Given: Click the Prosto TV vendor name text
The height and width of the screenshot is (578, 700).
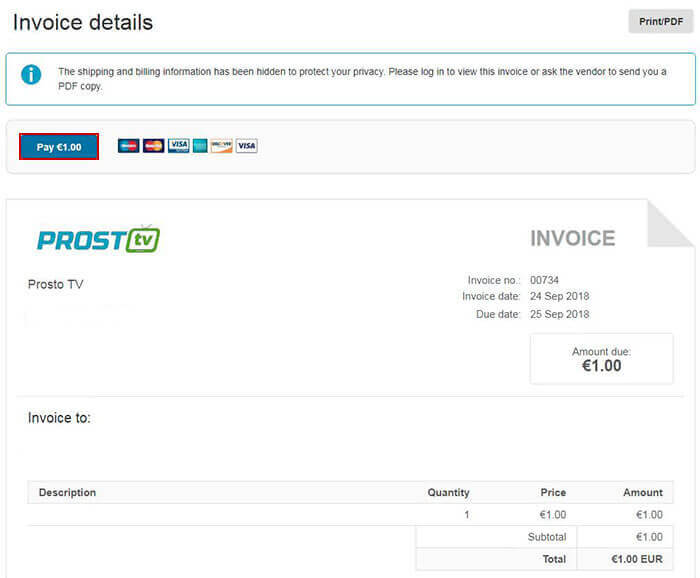Looking at the screenshot, I should click(55, 284).
